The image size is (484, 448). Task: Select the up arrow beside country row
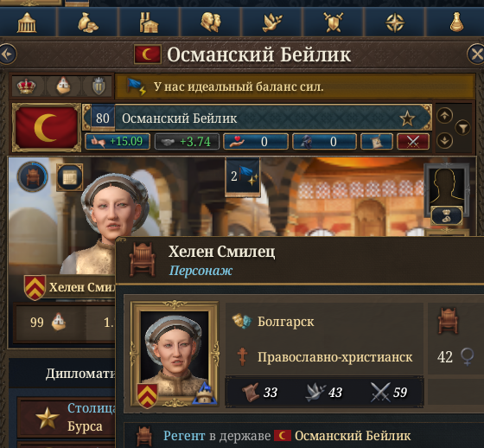point(444,116)
